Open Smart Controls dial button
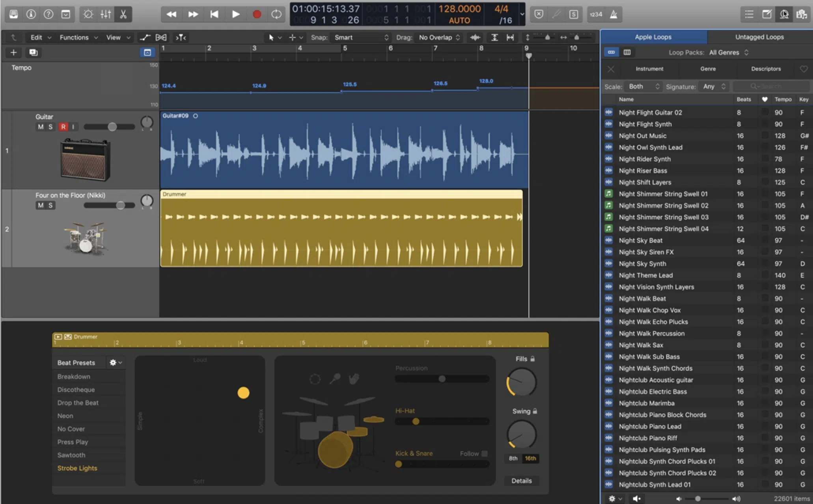This screenshot has width=813, height=504. pos(88,15)
